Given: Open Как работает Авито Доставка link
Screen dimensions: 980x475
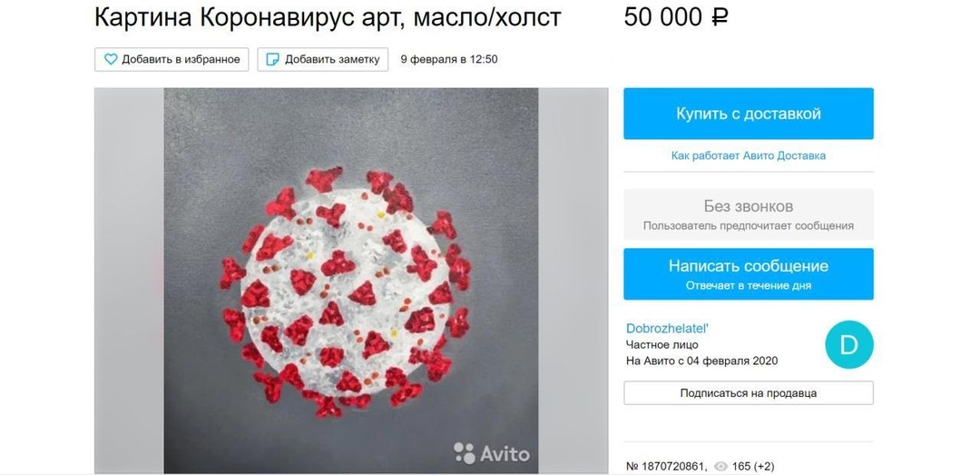Looking at the screenshot, I should pyautogui.click(x=748, y=155).
